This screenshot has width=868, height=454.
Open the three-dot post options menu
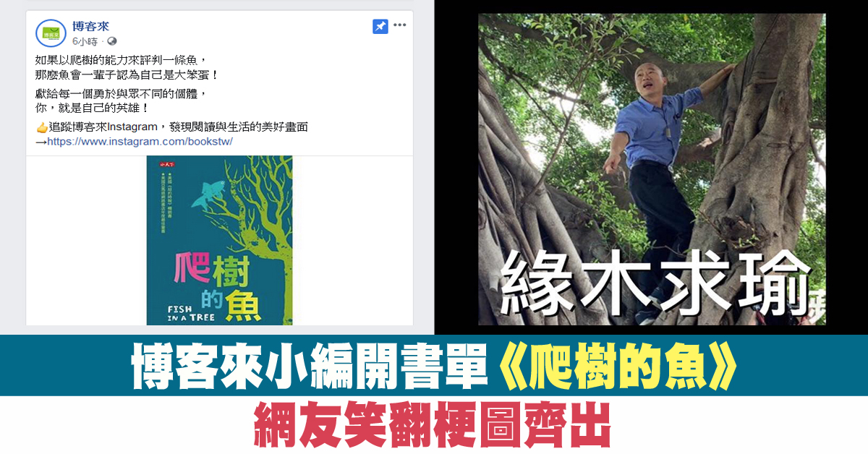(400, 25)
